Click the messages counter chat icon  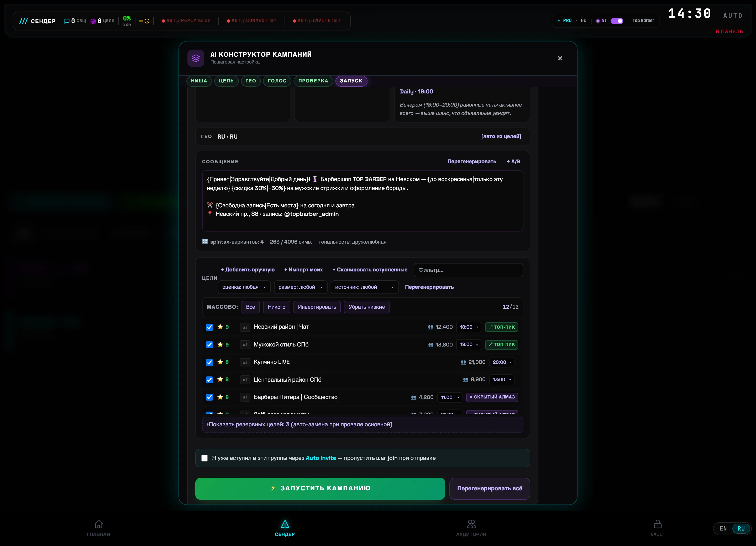(67, 21)
